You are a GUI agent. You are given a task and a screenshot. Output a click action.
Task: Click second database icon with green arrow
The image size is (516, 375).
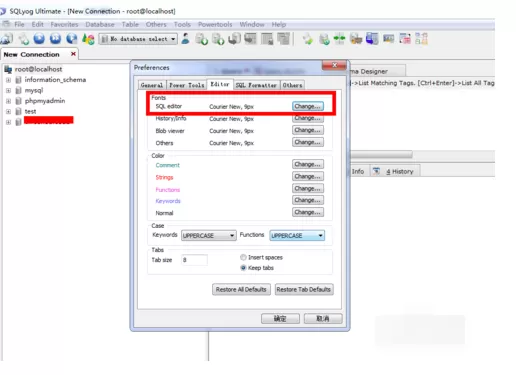pyautogui.click(x=218, y=39)
